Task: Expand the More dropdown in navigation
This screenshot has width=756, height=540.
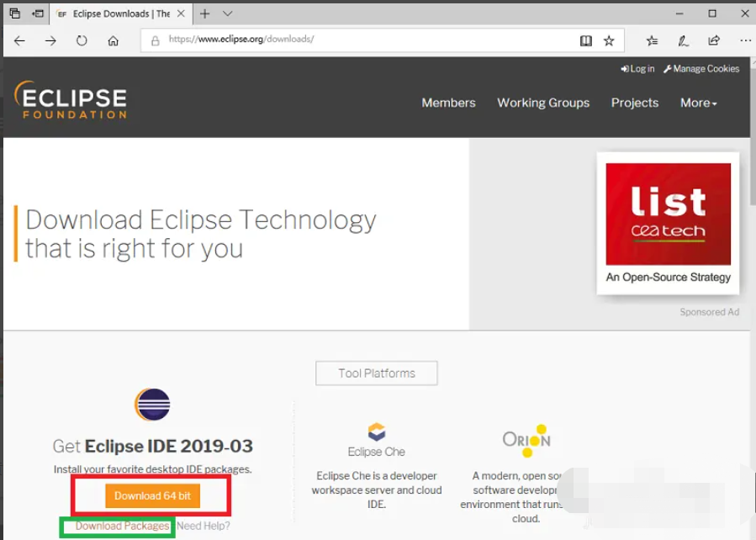Action: click(x=698, y=103)
